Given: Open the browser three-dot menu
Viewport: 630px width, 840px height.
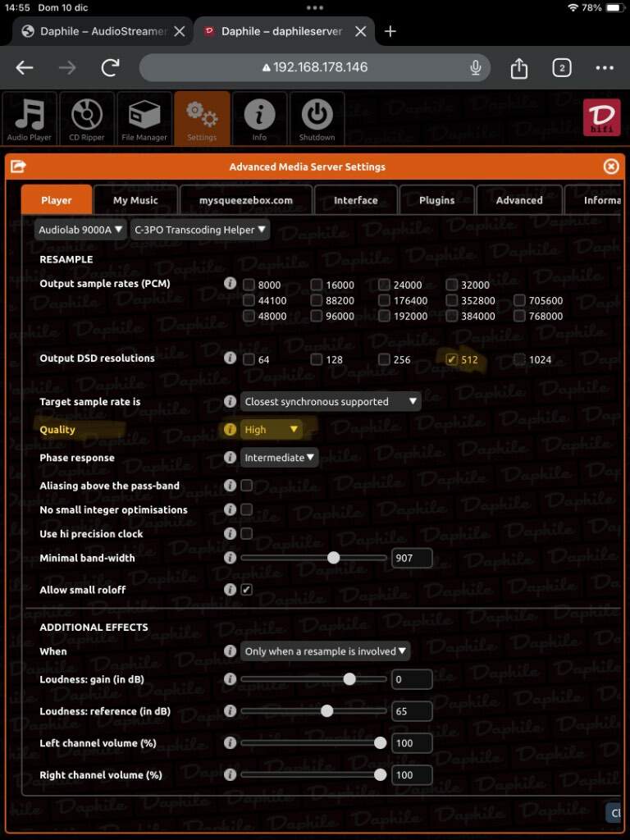Looking at the screenshot, I should click(605, 67).
